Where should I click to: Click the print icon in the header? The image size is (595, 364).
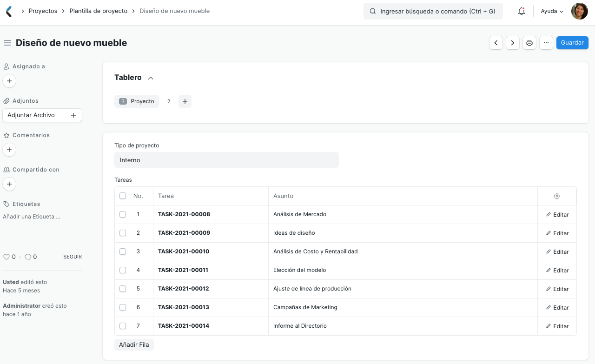pyautogui.click(x=529, y=42)
